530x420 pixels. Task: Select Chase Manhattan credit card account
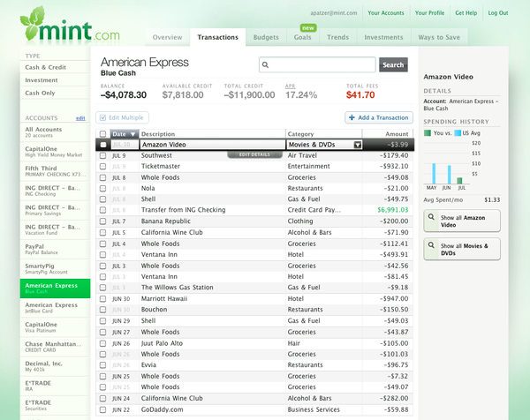click(x=55, y=347)
